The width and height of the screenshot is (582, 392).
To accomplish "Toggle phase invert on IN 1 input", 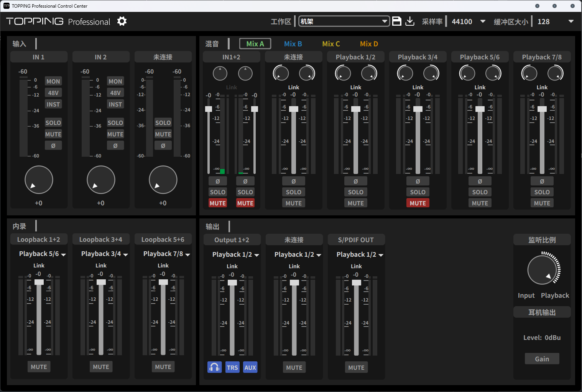I will (53, 146).
